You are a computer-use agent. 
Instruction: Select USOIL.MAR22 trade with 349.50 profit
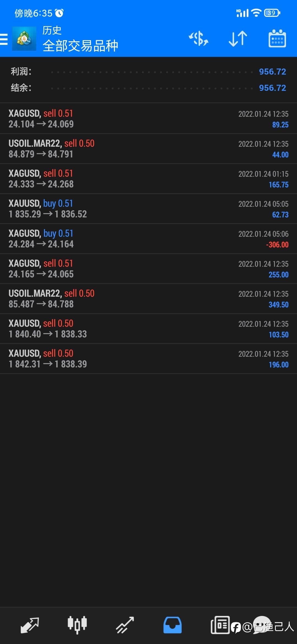[148, 299]
